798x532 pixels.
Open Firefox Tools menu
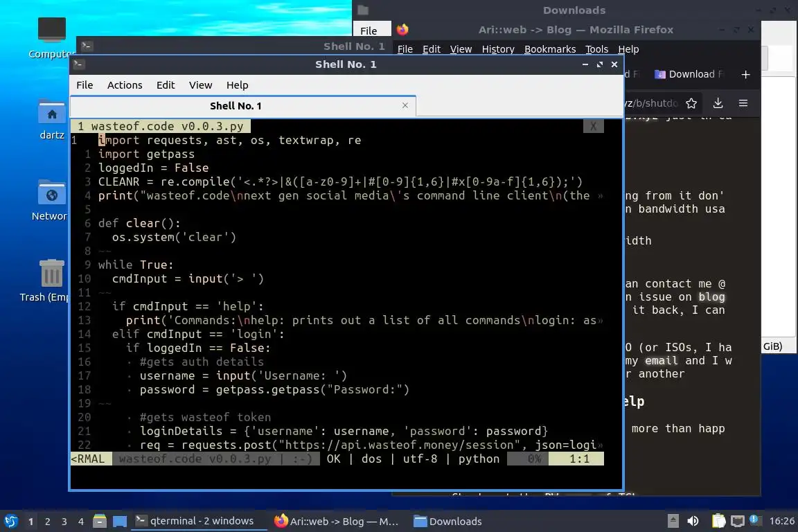(x=596, y=49)
